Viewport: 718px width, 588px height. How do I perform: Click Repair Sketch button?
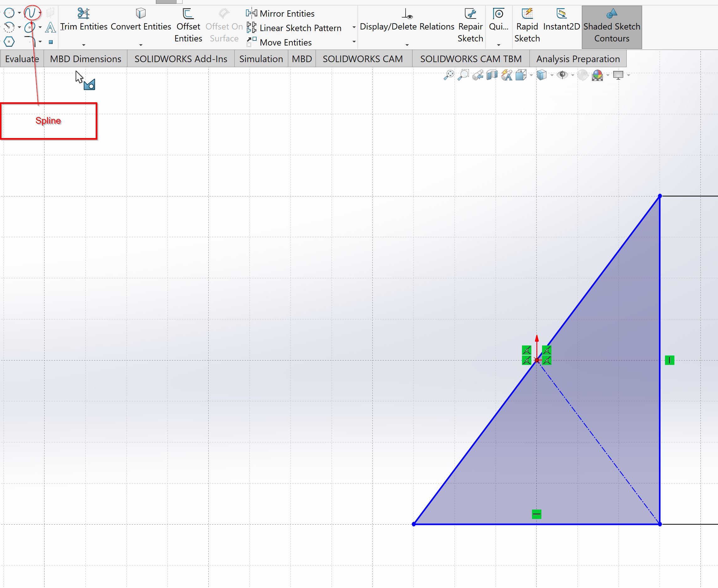tap(470, 26)
